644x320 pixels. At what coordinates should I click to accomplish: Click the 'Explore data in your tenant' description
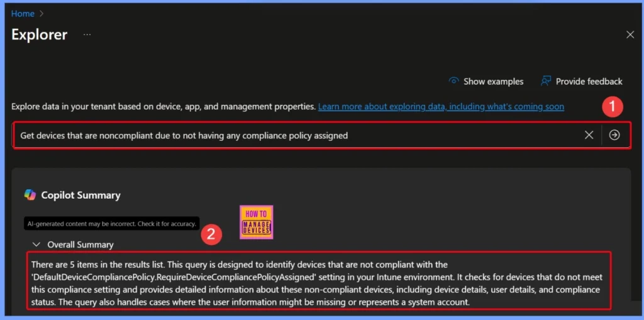point(164,107)
